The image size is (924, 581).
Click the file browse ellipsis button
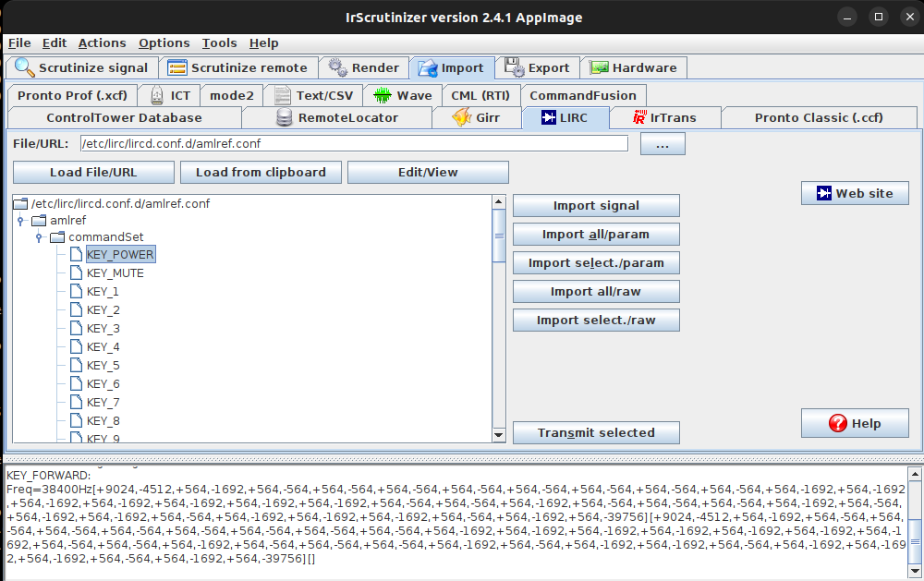pos(662,144)
